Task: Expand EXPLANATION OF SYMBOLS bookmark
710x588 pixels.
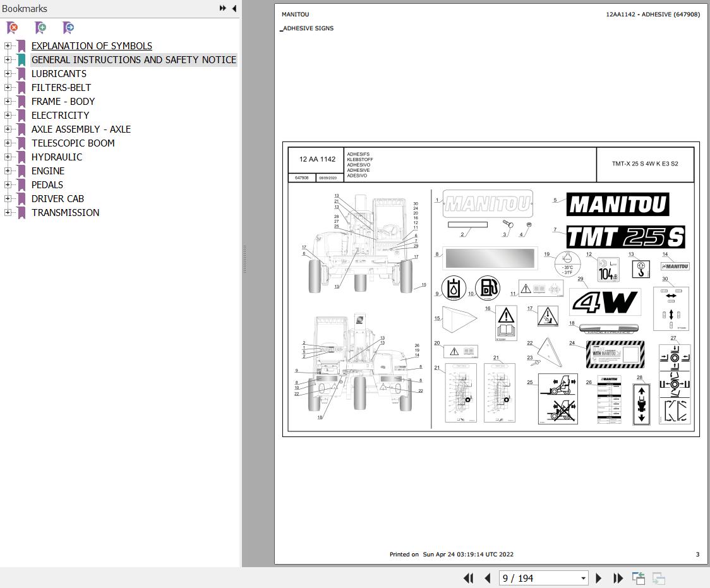Action: point(7,45)
